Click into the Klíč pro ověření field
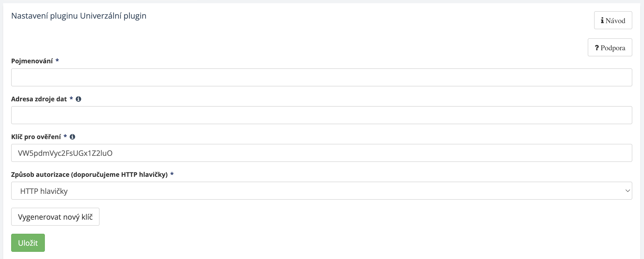Image resolution: width=644 pixels, height=259 pixels. pos(321,153)
